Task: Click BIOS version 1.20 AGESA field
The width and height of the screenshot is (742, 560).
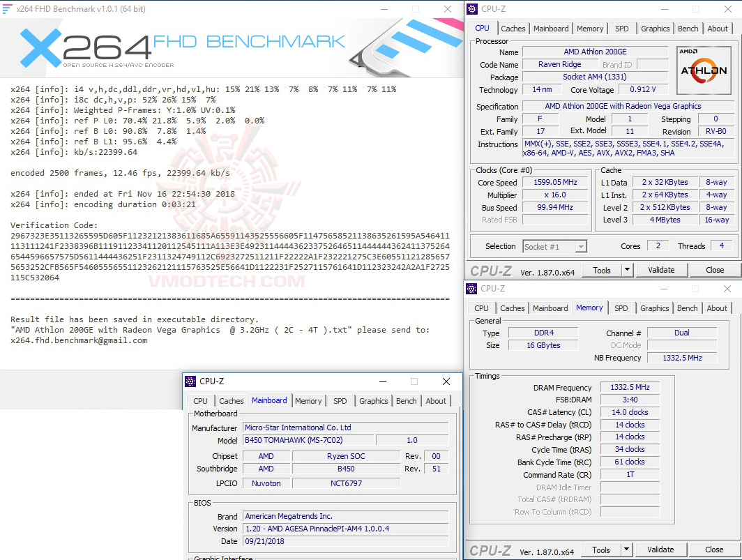Action: (x=345, y=529)
